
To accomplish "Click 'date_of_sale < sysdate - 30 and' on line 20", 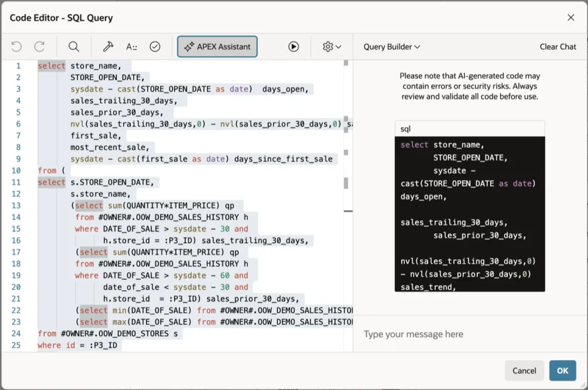I will coord(176,287).
